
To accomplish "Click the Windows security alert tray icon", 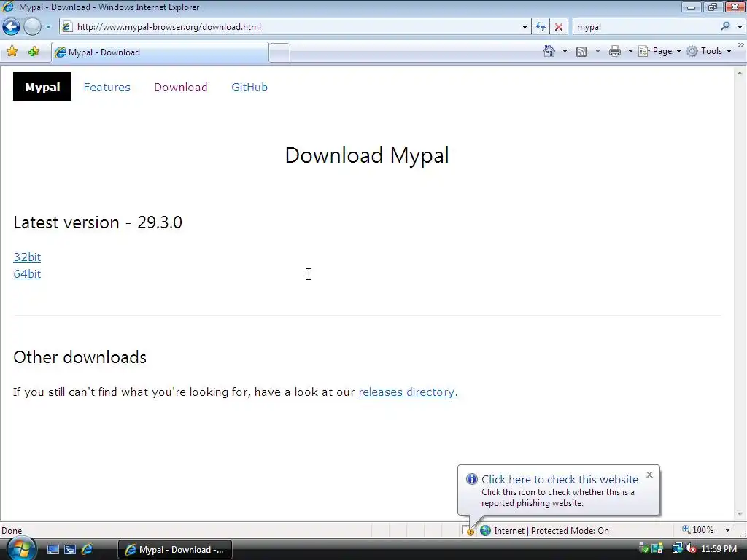I will click(658, 548).
